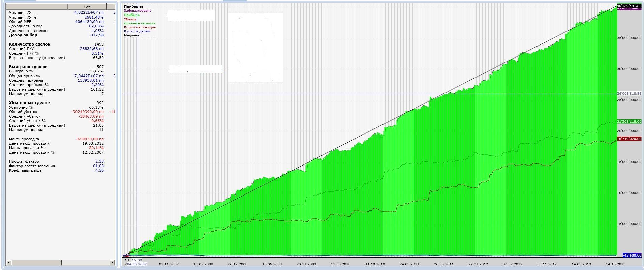Click the 'Чистый П/У %' row label
644x270 pixels.
23,17
